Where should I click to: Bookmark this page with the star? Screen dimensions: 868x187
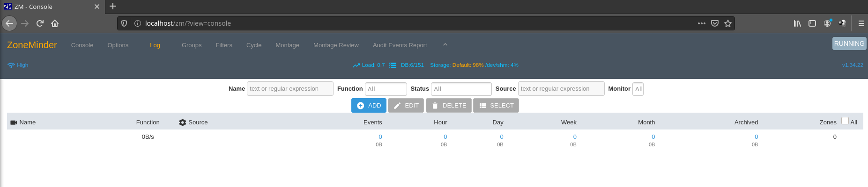click(x=728, y=23)
